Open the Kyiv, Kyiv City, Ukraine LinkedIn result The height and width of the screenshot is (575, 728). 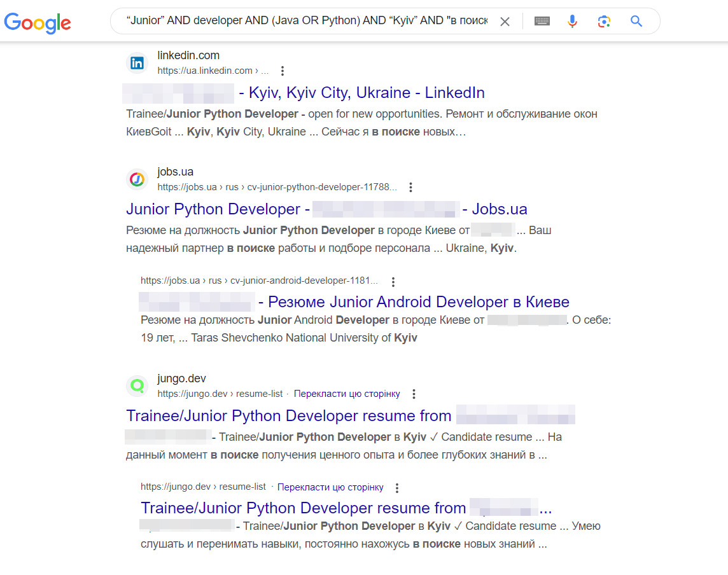[x=361, y=92]
